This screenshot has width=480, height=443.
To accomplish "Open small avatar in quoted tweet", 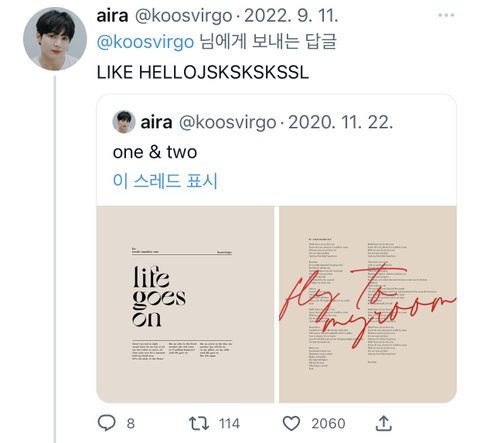I will point(124,122).
